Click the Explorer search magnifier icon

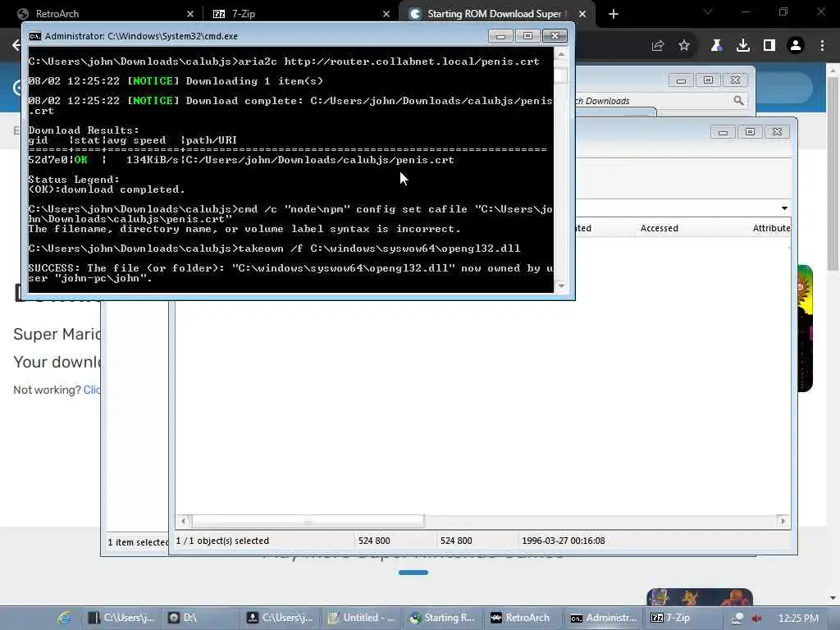pos(738,100)
